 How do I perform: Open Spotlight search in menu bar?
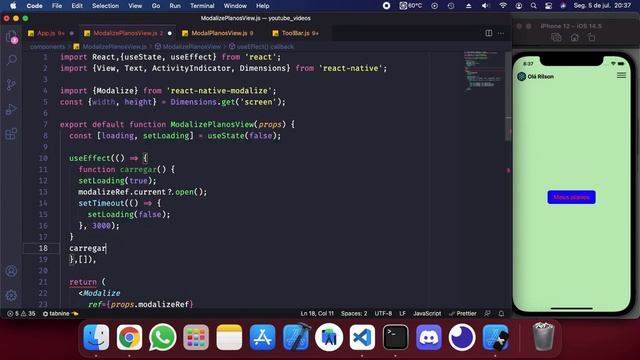tap(533, 6)
